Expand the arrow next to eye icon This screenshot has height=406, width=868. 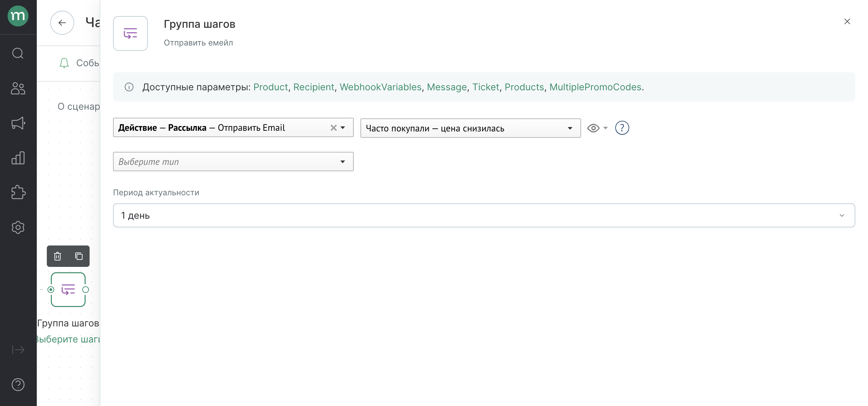606,128
